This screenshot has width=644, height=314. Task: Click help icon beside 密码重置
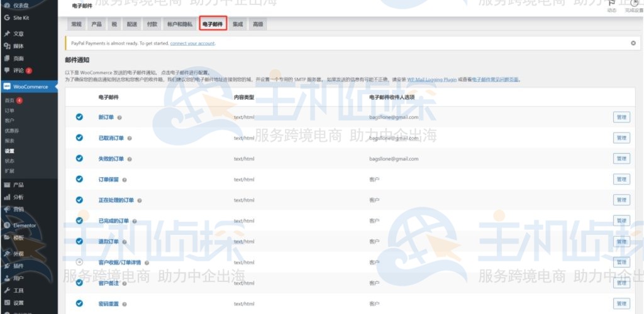tap(125, 304)
